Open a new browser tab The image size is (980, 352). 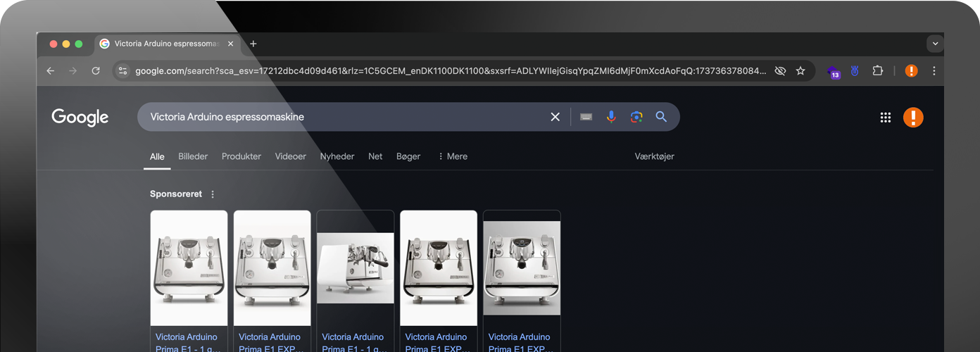click(x=253, y=44)
